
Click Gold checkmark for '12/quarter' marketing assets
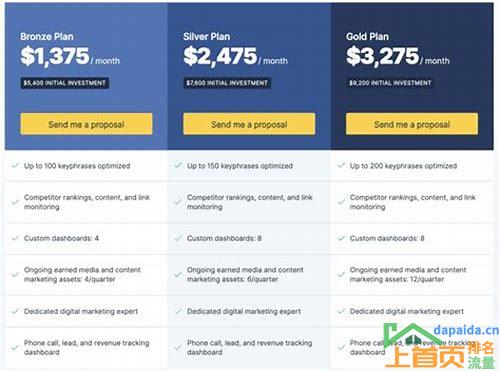tap(341, 274)
